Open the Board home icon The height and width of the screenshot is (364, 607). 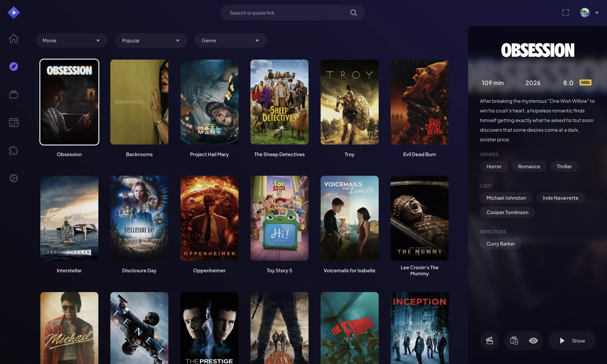(x=14, y=39)
